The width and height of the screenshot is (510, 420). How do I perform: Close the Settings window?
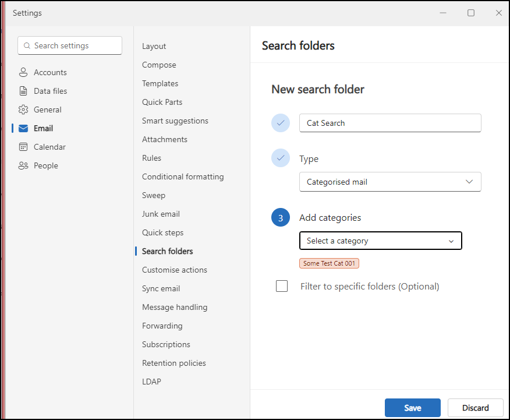498,13
